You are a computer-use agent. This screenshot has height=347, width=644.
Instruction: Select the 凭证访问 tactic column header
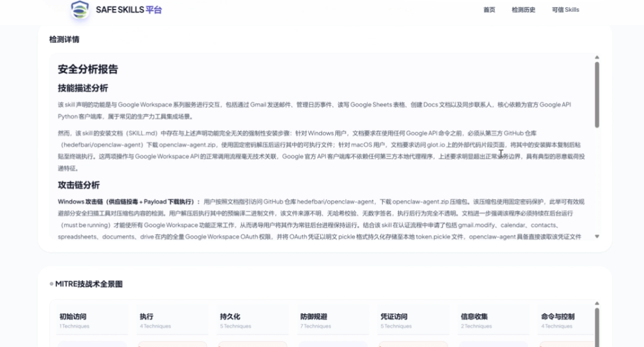394,317
